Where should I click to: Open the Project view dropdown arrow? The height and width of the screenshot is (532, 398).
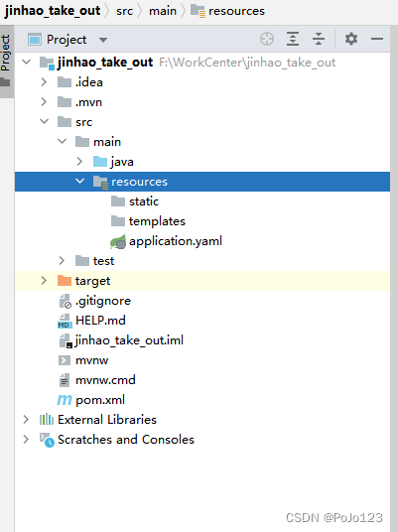[x=103, y=40]
